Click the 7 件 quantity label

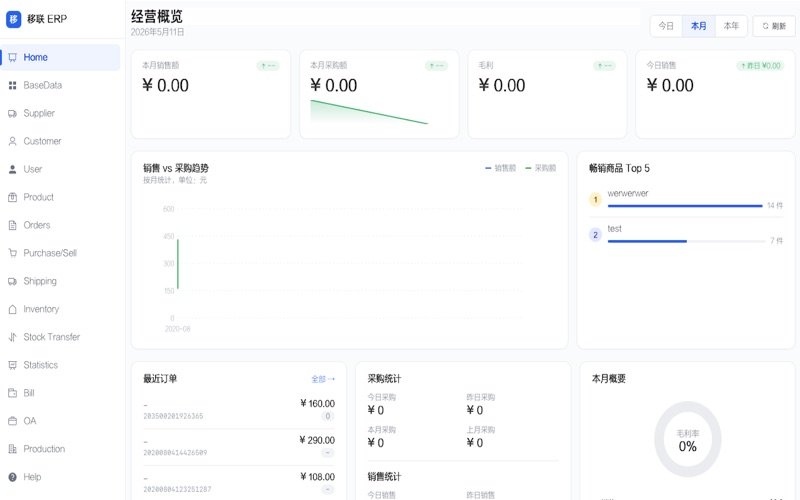tap(776, 241)
